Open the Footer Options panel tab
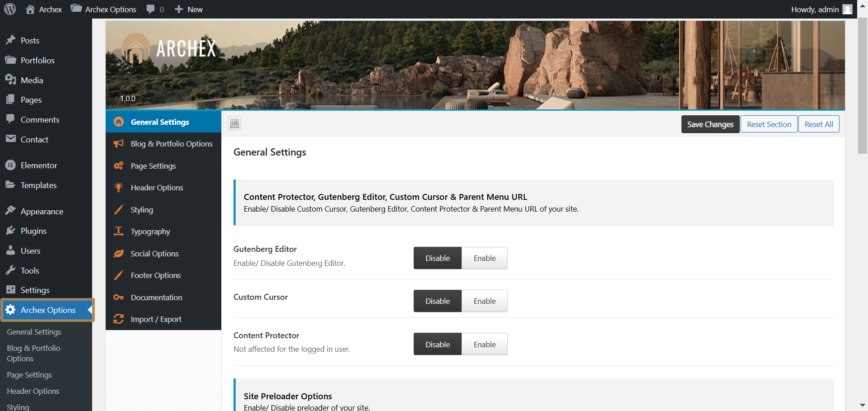Image resolution: width=868 pixels, height=411 pixels. 163,275
